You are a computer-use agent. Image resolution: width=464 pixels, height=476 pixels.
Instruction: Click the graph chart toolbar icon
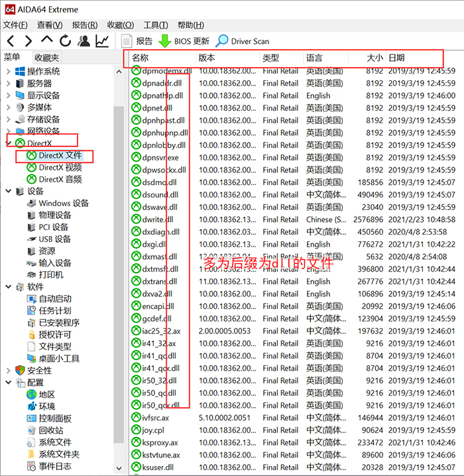[102, 41]
